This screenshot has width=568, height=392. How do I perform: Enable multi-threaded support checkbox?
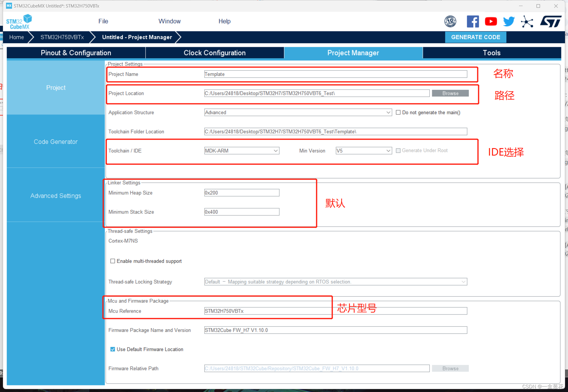(x=113, y=261)
